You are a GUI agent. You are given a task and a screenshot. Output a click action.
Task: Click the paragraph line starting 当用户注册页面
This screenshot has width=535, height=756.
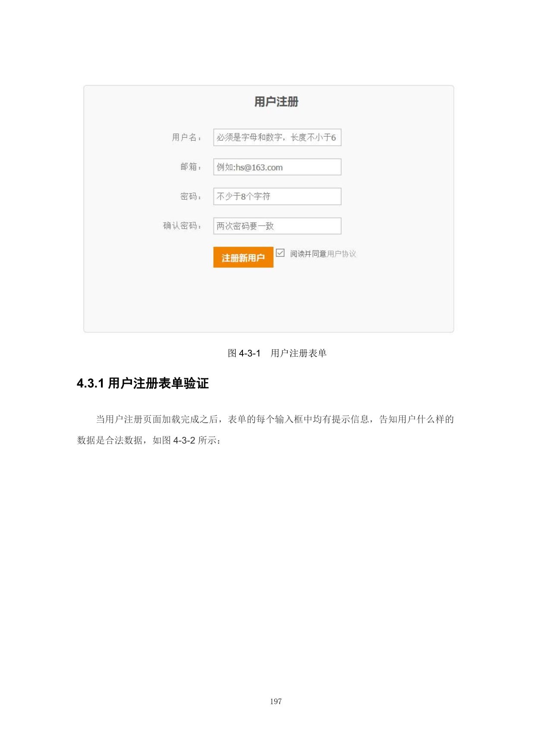(x=275, y=419)
